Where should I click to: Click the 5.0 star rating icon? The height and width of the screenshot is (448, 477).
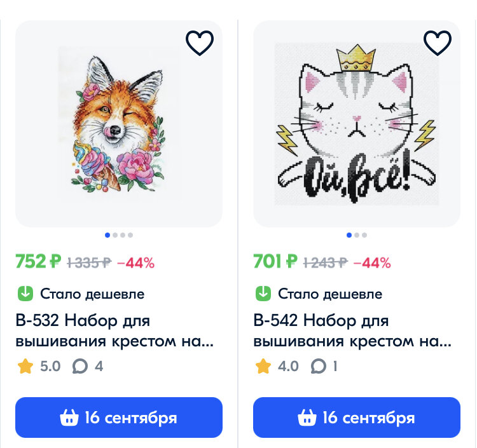(25, 366)
